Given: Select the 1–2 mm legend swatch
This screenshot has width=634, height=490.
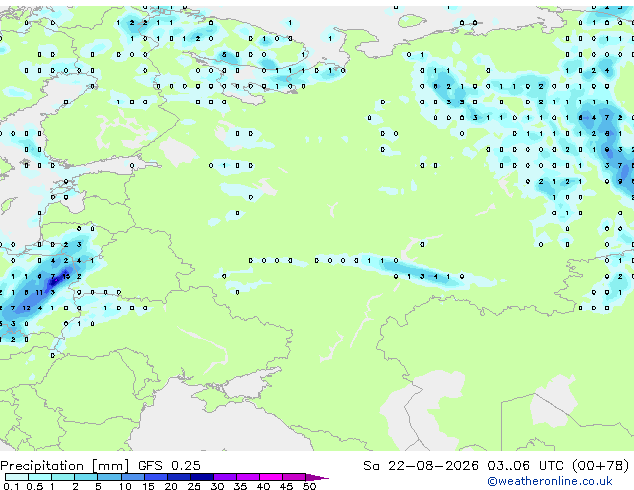Looking at the screenshot, I should click(x=63, y=477).
